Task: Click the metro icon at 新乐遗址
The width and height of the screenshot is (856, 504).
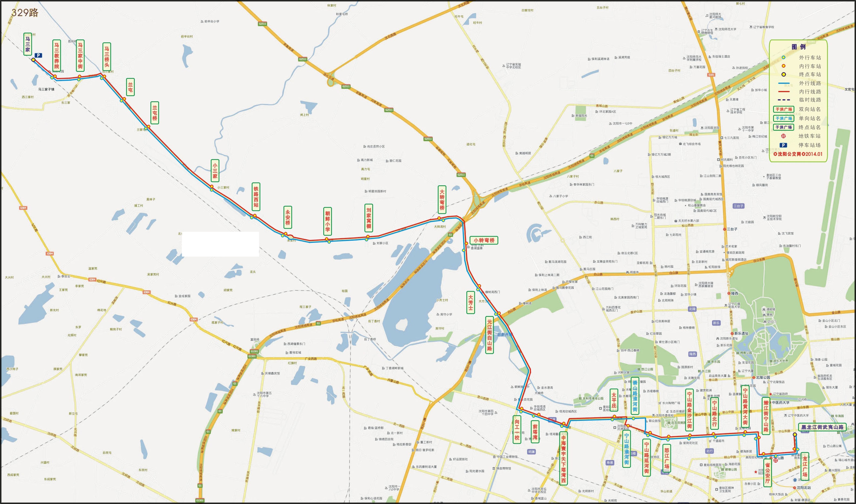Action: coord(732,334)
